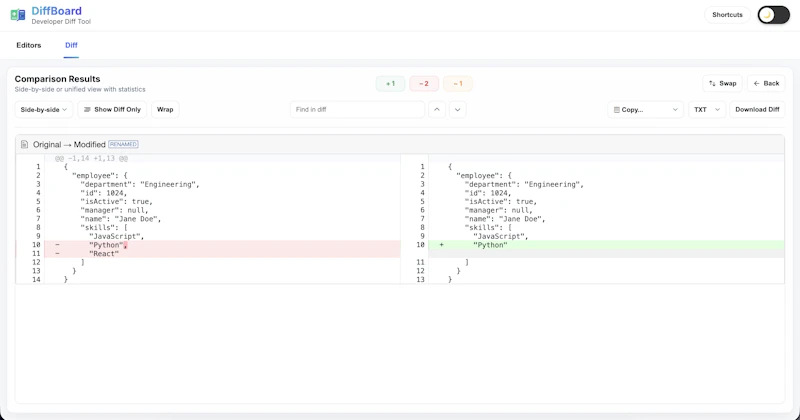Open the Shortcuts panel
Screen dimensions: 800x420
coord(727,15)
